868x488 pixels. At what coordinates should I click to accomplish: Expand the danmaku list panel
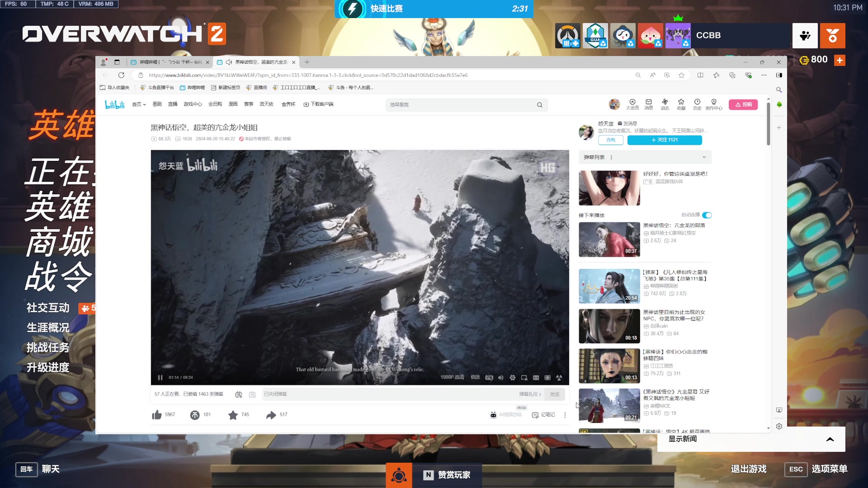703,157
